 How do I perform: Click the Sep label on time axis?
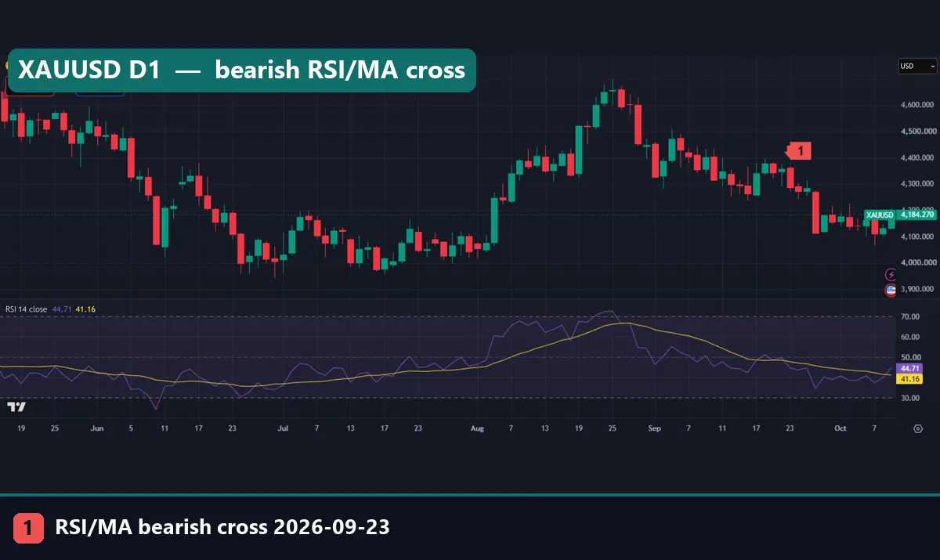(x=655, y=428)
